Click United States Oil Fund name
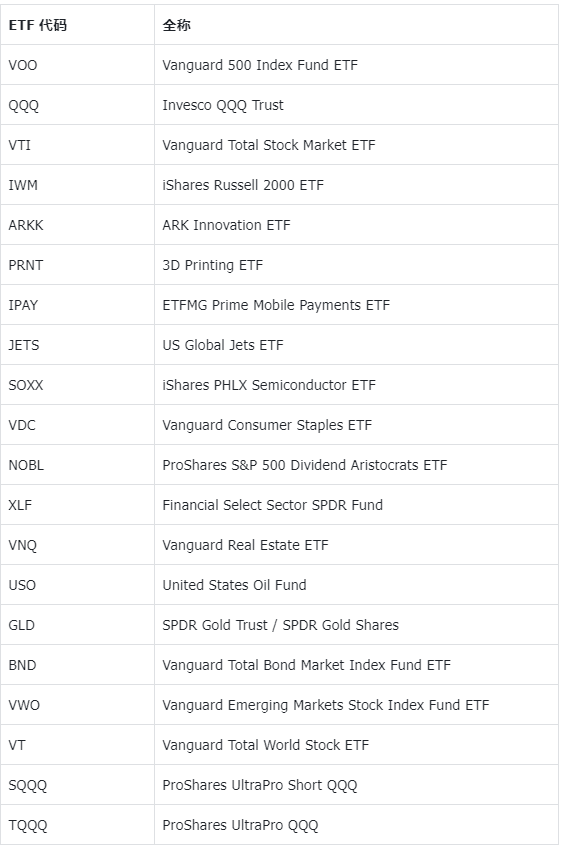The width and height of the screenshot is (563, 853). tap(234, 585)
